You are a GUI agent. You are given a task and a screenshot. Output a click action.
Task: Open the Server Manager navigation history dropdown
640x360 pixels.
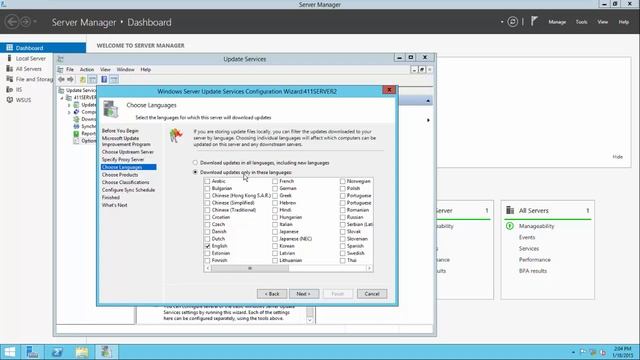point(35,22)
